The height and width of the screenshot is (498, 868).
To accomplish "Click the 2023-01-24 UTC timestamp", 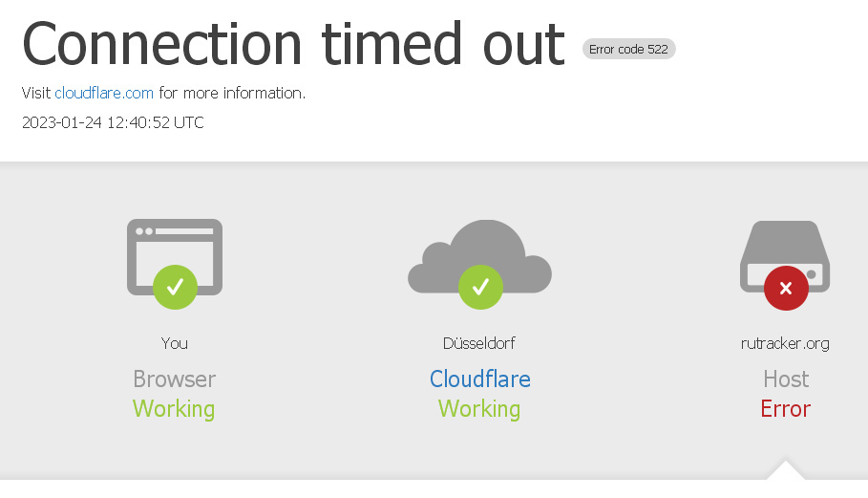I will [113, 122].
